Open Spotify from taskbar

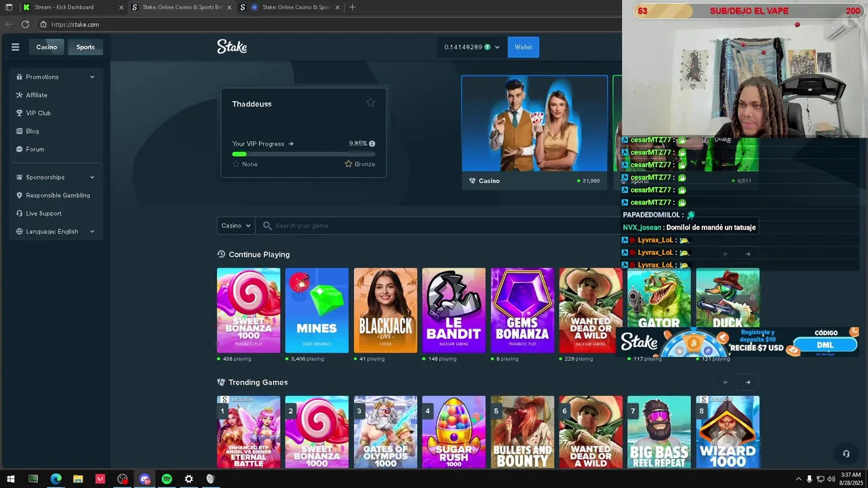(x=167, y=479)
